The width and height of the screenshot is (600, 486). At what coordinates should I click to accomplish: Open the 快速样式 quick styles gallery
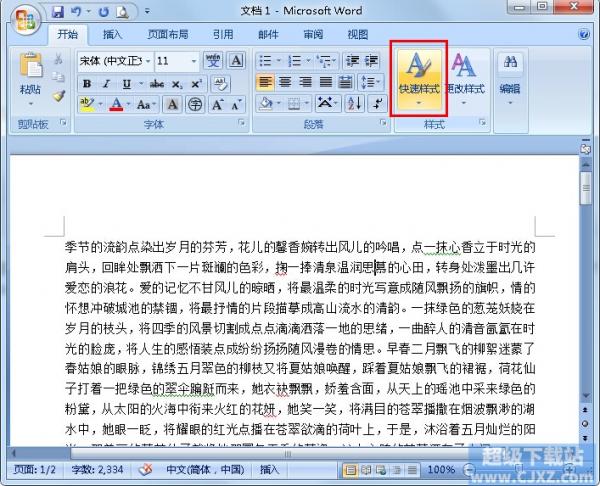point(418,77)
